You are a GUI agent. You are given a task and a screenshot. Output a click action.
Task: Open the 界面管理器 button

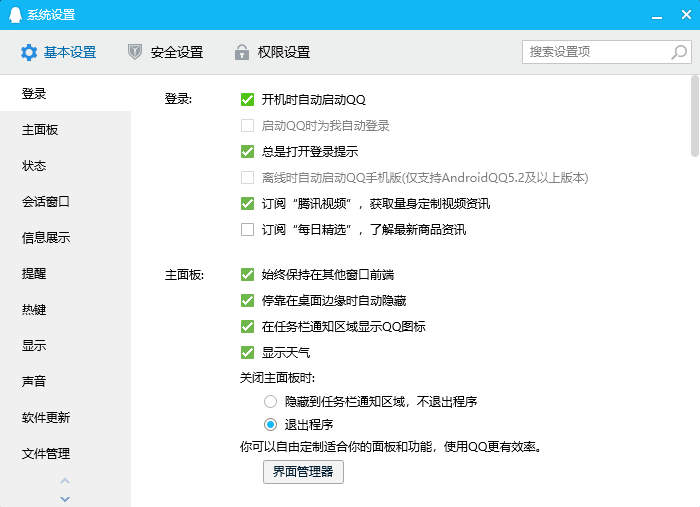pos(303,472)
